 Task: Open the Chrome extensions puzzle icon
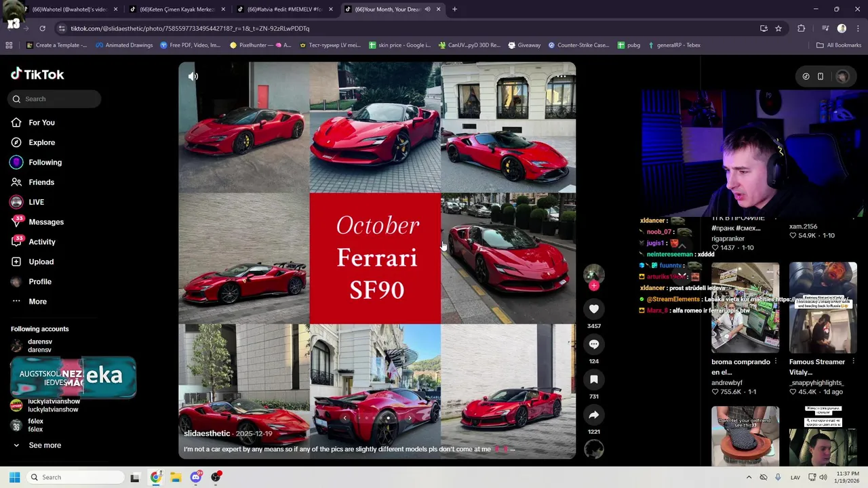click(802, 28)
